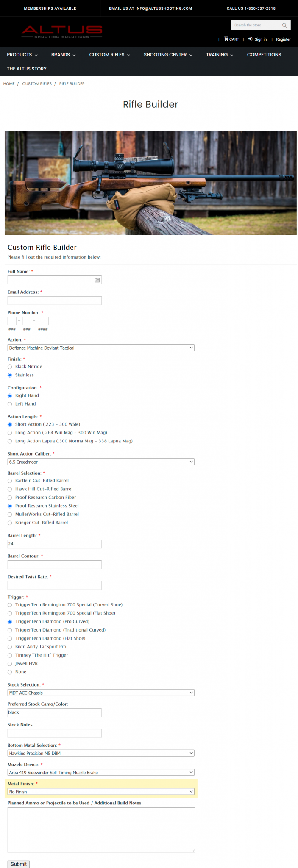Select Hawk Hill Cut-Rifled Barrel
Screen dimensions: 298x868
pyautogui.click(x=10, y=490)
